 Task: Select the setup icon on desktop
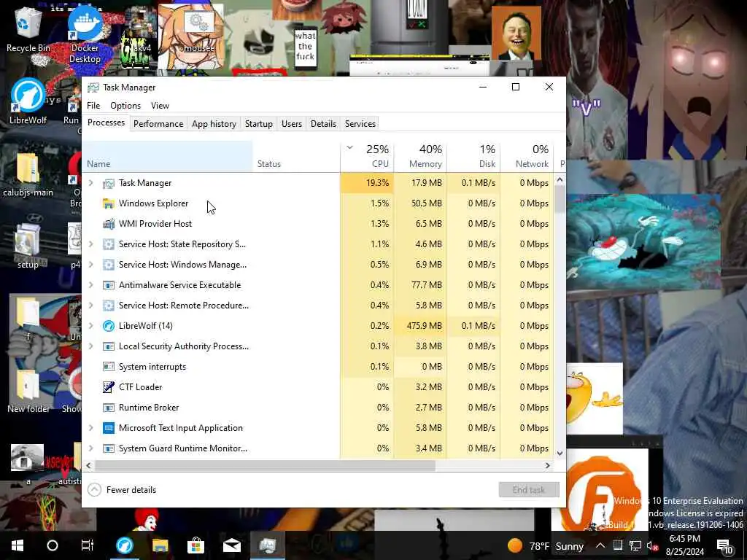tap(28, 246)
